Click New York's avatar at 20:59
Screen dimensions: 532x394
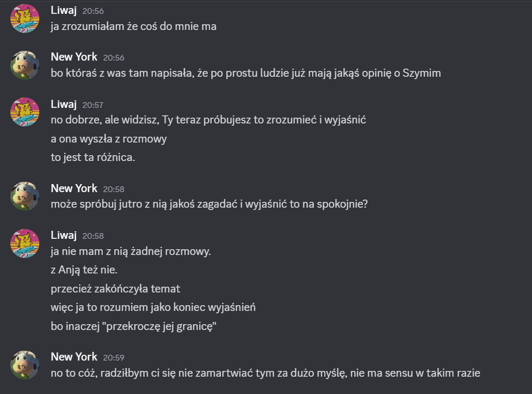click(x=25, y=365)
